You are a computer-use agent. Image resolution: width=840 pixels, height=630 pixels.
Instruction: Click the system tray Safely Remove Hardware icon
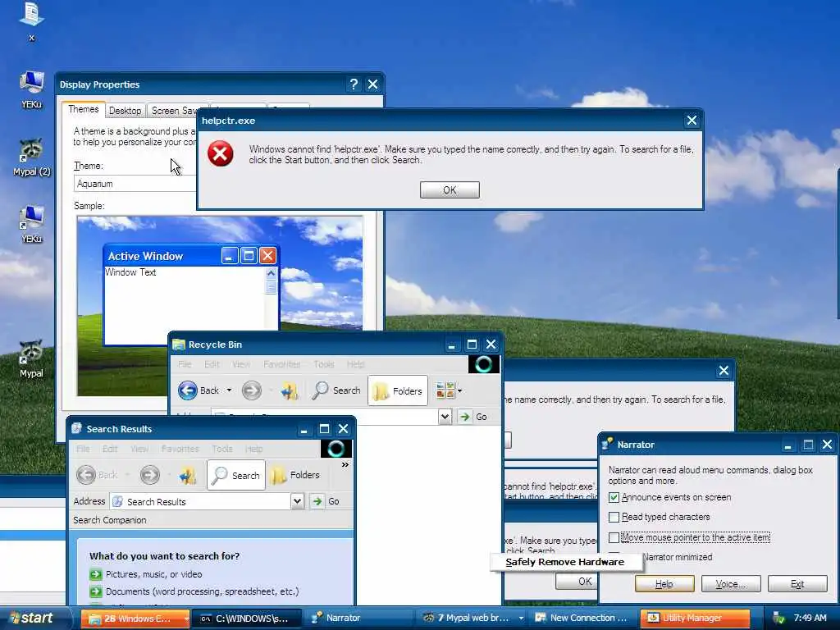point(778,619)
